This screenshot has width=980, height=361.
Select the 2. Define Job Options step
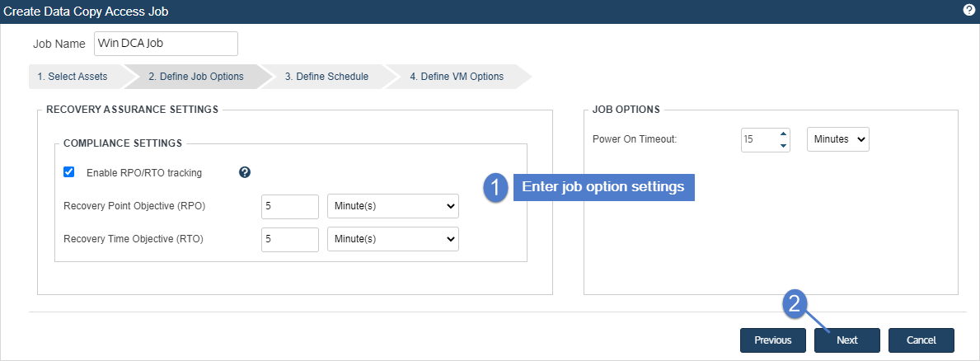tap(195, 76)
